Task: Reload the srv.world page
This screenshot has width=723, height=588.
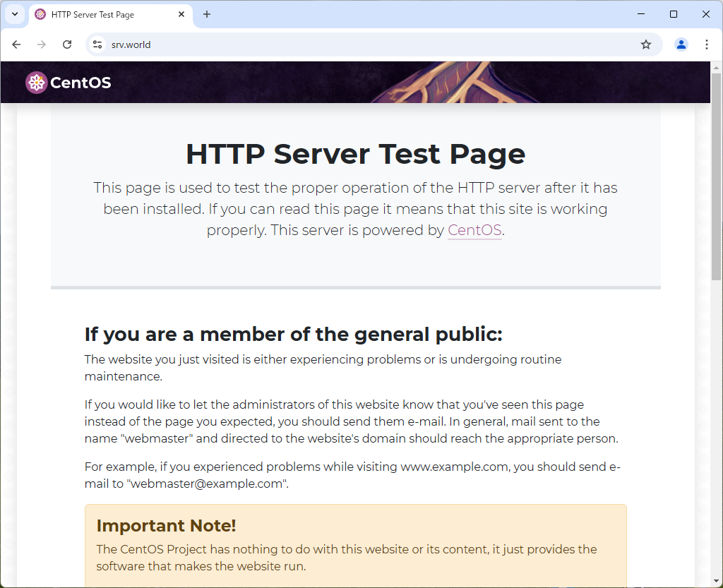Action: coord(67,44)
